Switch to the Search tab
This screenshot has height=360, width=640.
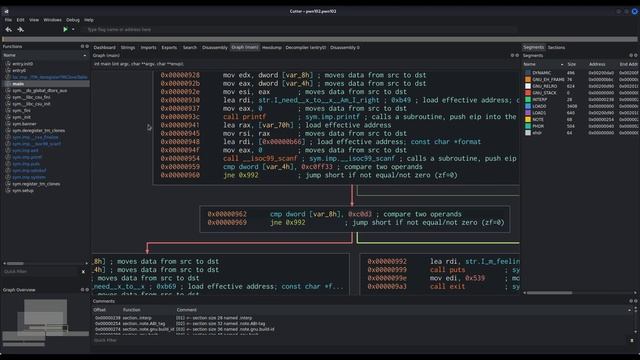(x=189, y=47)
